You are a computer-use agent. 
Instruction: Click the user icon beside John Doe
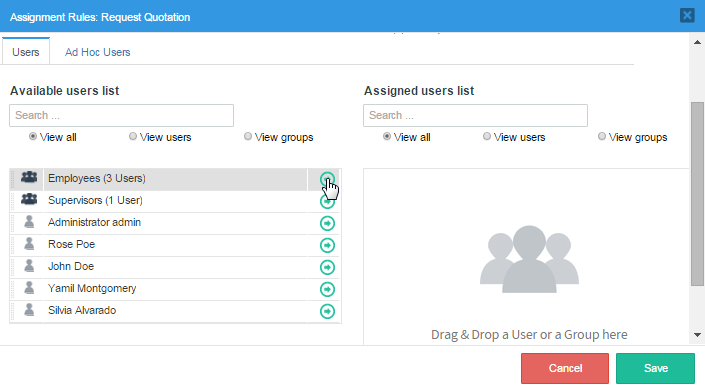point(29,266)
